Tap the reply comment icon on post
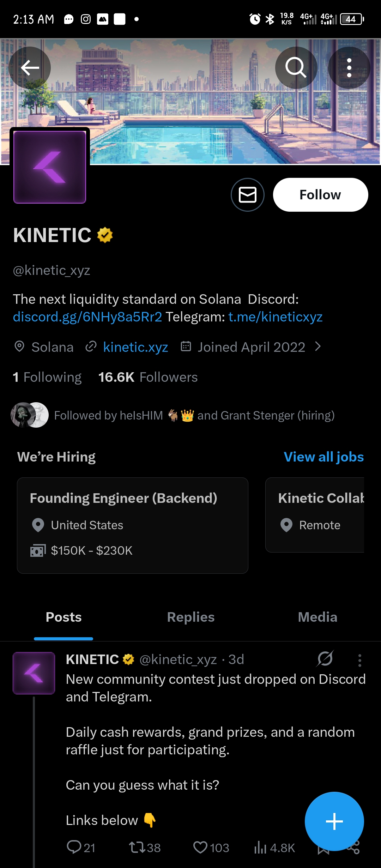 74,847
